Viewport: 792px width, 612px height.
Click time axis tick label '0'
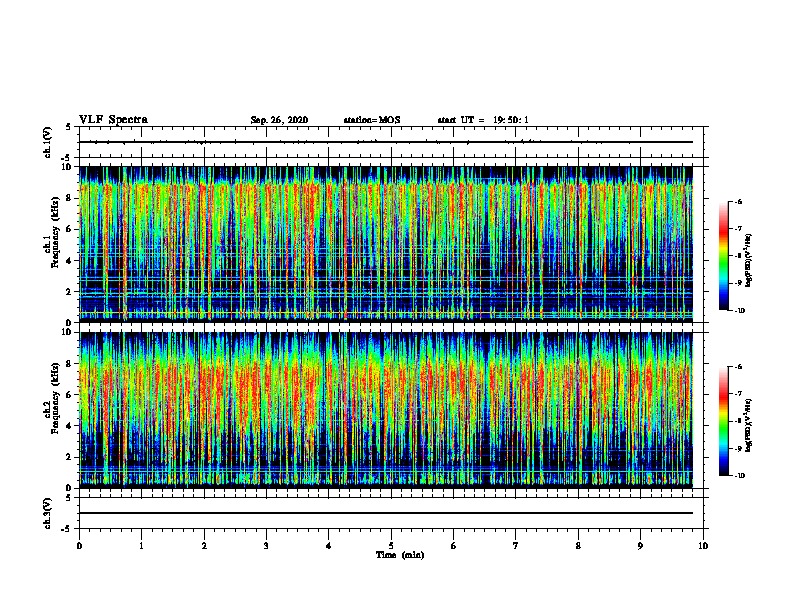point(79,546)
